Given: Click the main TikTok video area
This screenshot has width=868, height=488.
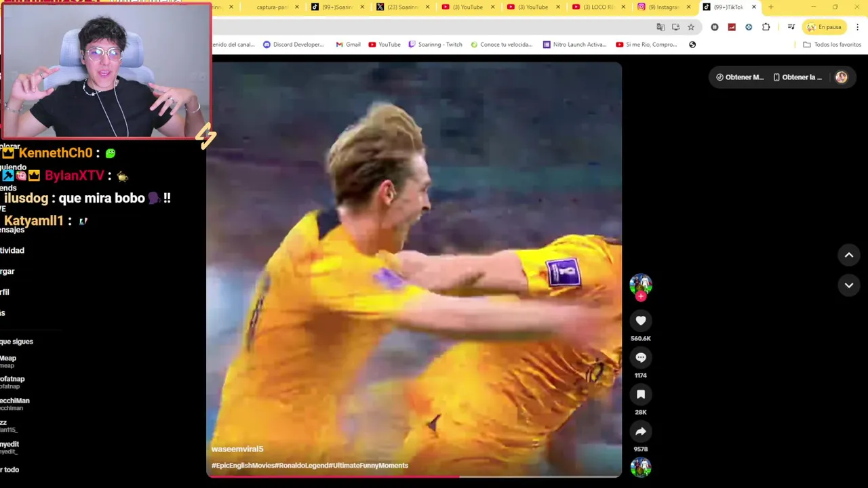Looking at the screenshot, I should click(x=414, y=270).
